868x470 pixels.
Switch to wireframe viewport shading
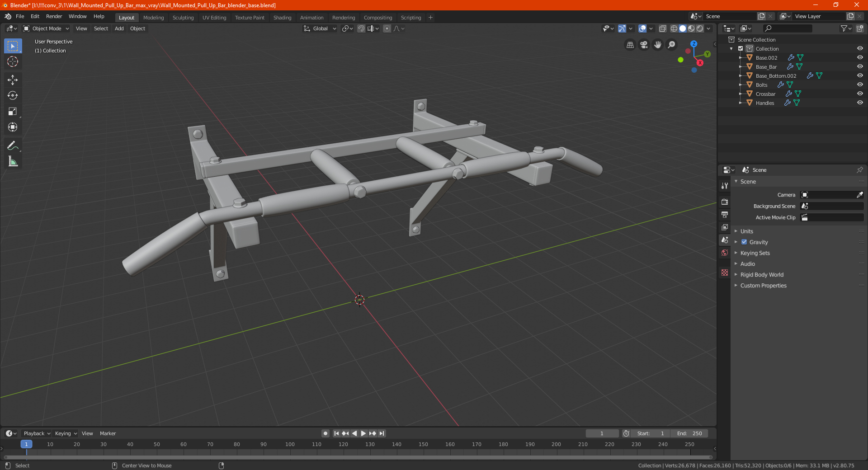click(674, 28)
